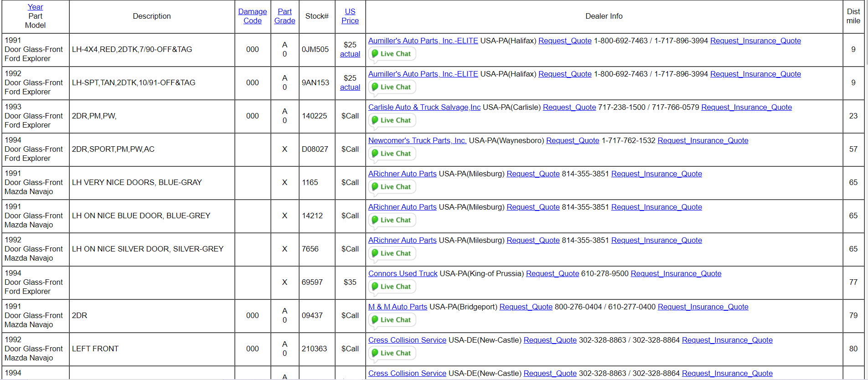This screenshot has height=380, width=868.
Task: Select description '2DR,SPORT,PM,PW,AC'
Action: pos(113,149)
